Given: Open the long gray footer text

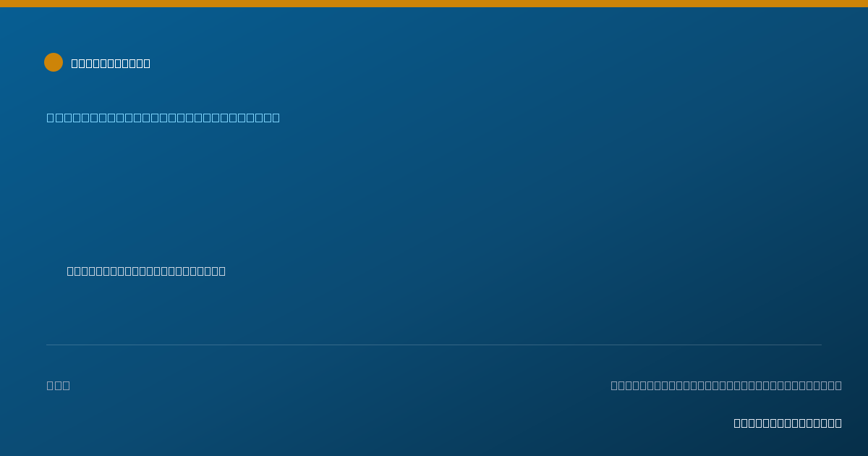Looking at the screenshot, I should point(726,385).
